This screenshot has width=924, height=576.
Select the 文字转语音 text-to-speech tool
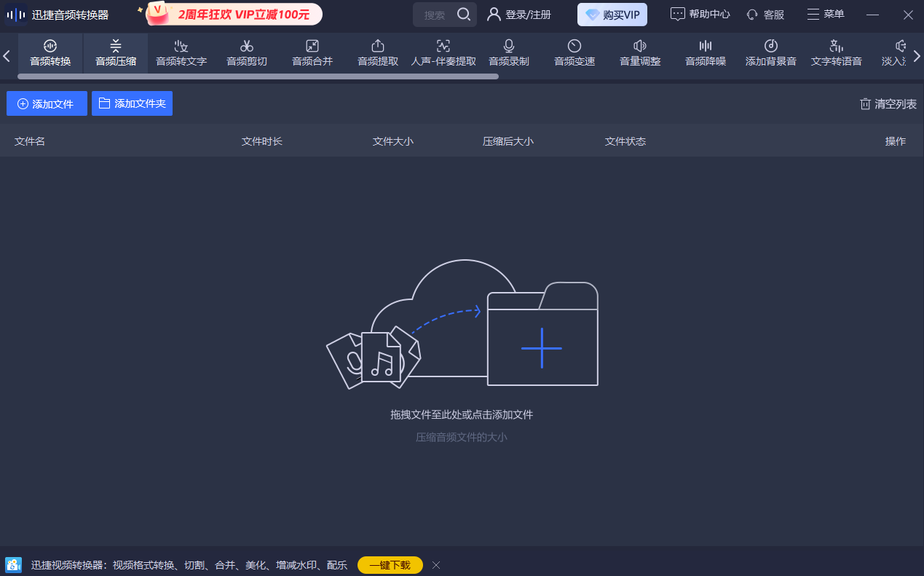click(835, 53)
